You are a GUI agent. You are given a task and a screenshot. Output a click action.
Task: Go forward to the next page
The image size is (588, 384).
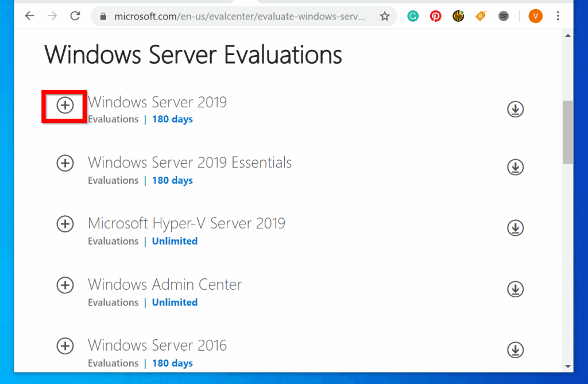point(52,16)
